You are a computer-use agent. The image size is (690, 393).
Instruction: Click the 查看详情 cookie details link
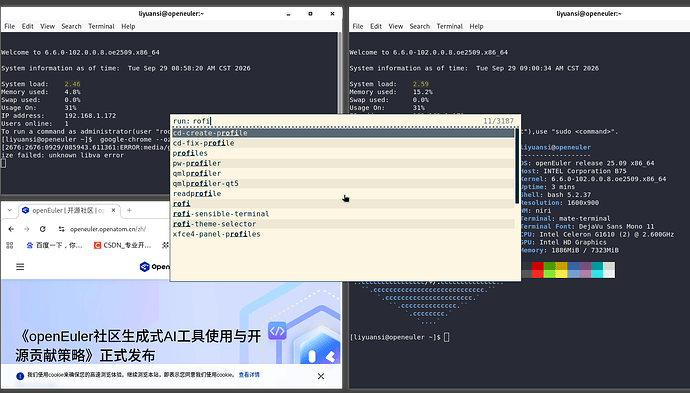click(x=249, y=375)
